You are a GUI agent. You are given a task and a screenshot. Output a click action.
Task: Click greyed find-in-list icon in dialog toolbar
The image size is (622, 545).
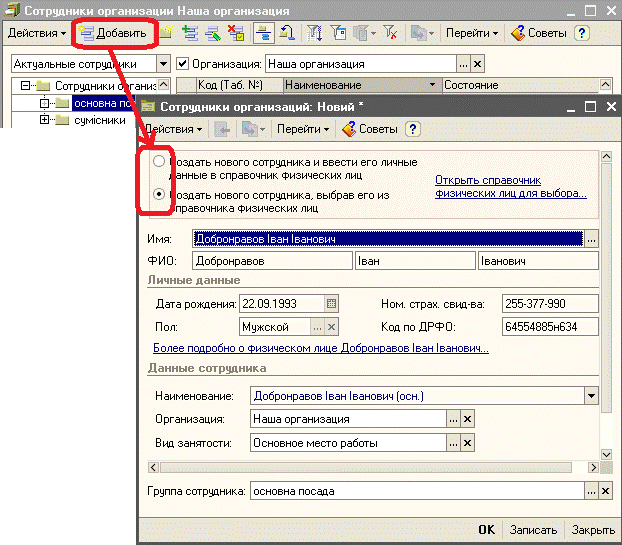click(222, 129)
